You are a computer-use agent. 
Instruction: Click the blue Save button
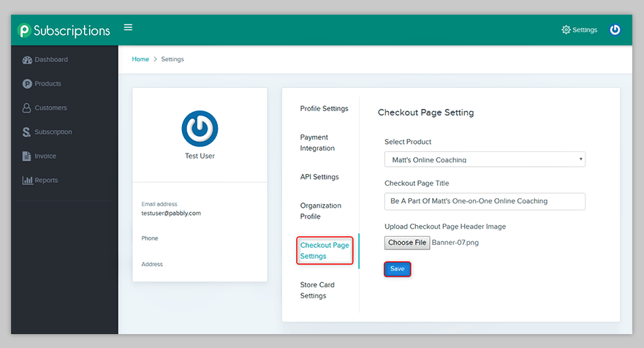397,269
